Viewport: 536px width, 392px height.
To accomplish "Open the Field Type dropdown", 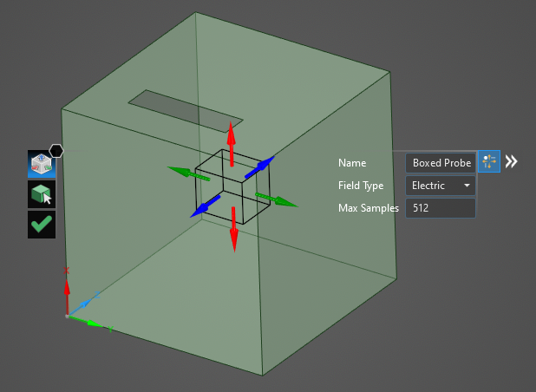I will (441, 186).
